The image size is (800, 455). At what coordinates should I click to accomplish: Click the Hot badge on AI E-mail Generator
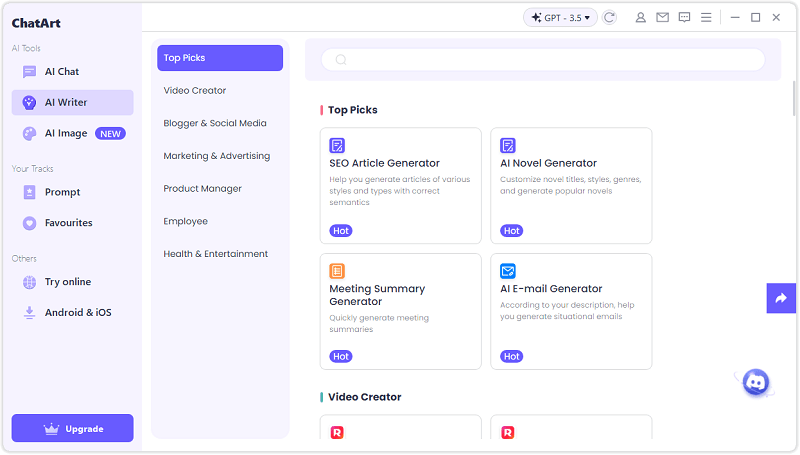pyautogui.click(x=511, y=357)
